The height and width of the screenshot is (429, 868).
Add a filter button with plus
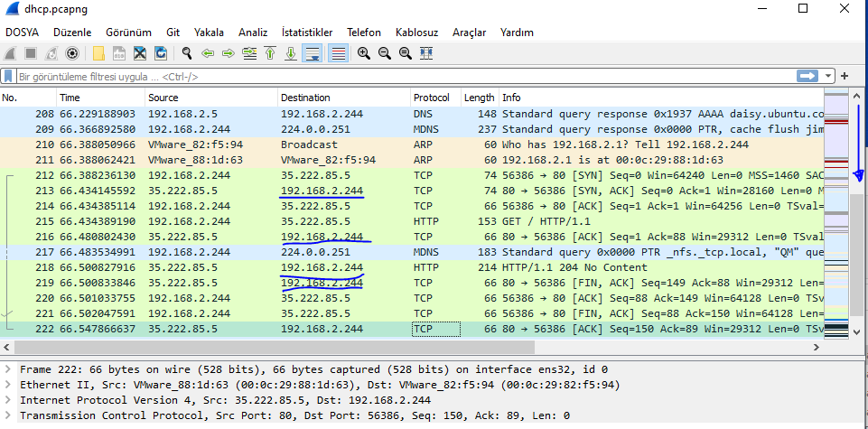point(845,77)
